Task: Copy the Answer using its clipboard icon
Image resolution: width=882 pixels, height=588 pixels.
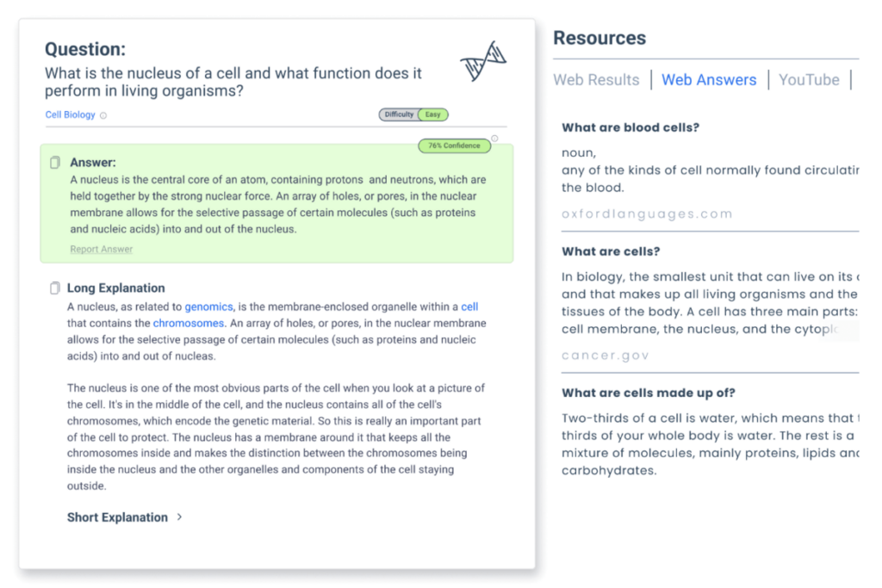Action: click(55, 163)
